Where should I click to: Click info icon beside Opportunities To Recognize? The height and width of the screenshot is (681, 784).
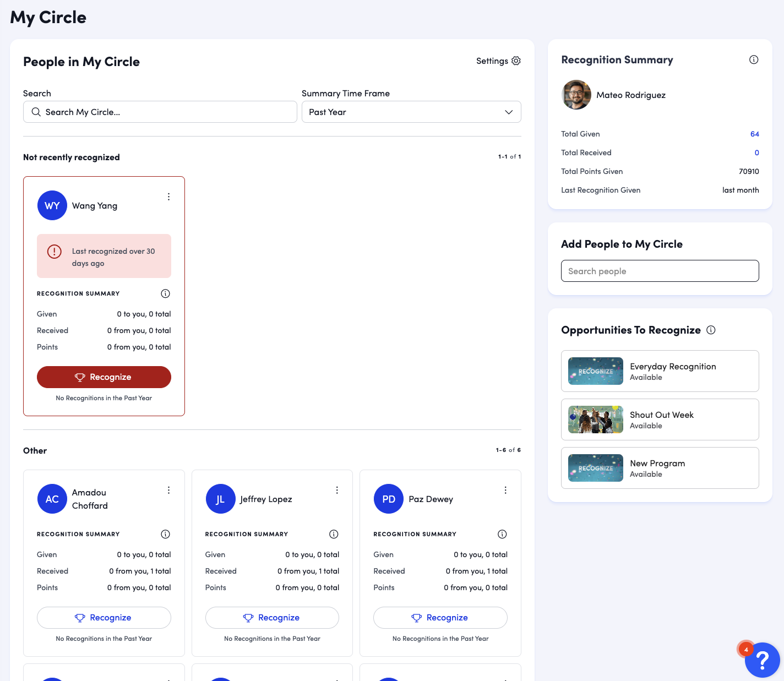tap(711, 330)
